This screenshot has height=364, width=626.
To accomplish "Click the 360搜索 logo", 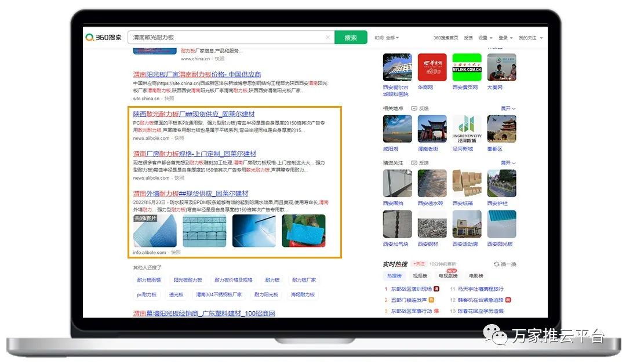I will coord(104,37).
